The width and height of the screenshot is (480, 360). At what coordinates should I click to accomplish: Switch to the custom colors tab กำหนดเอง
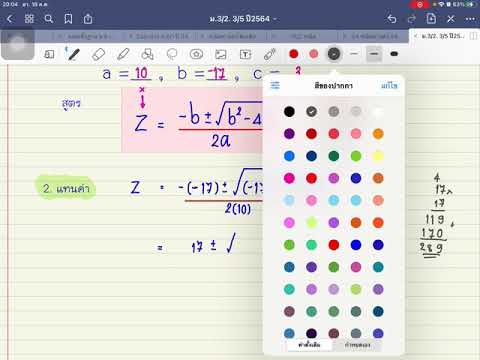click(x=357, y=345)
